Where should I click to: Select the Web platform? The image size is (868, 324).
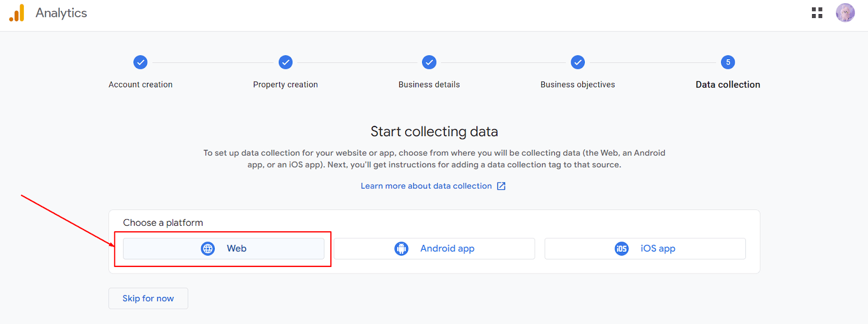coord(224,248)
